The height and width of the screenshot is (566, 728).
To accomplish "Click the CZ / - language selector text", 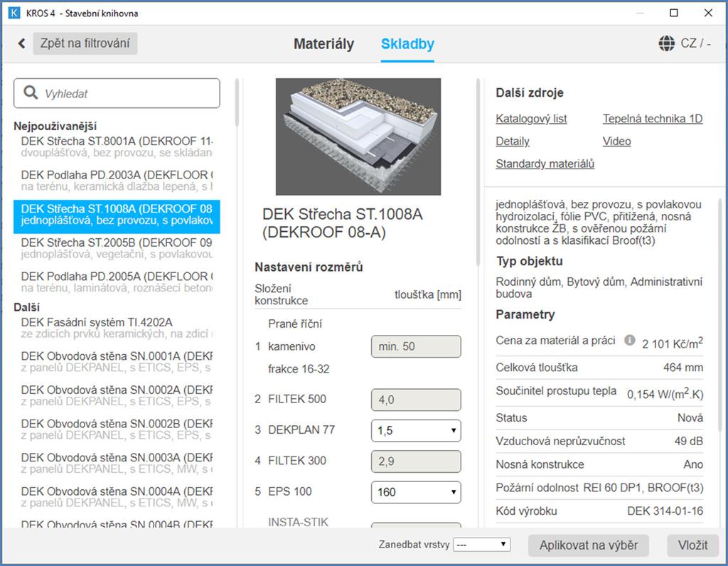I will 695,43.
